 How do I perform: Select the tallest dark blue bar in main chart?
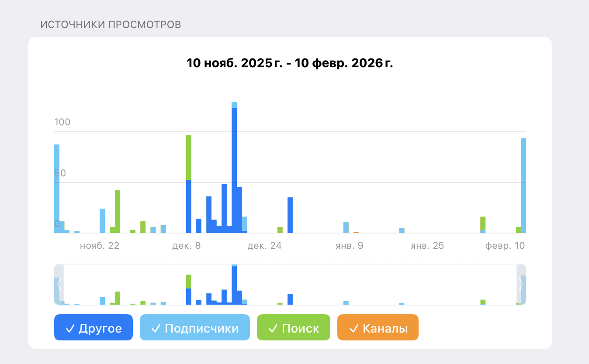[x=234, y=170]
